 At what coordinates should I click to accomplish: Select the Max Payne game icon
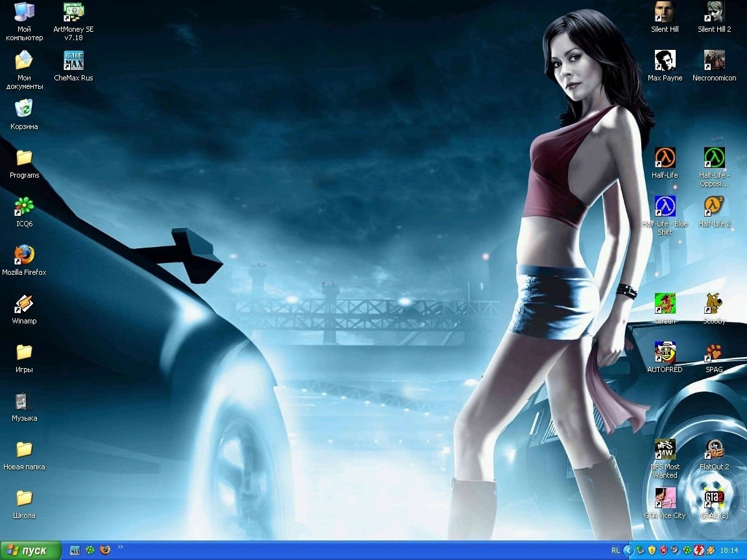click(665, 61)
